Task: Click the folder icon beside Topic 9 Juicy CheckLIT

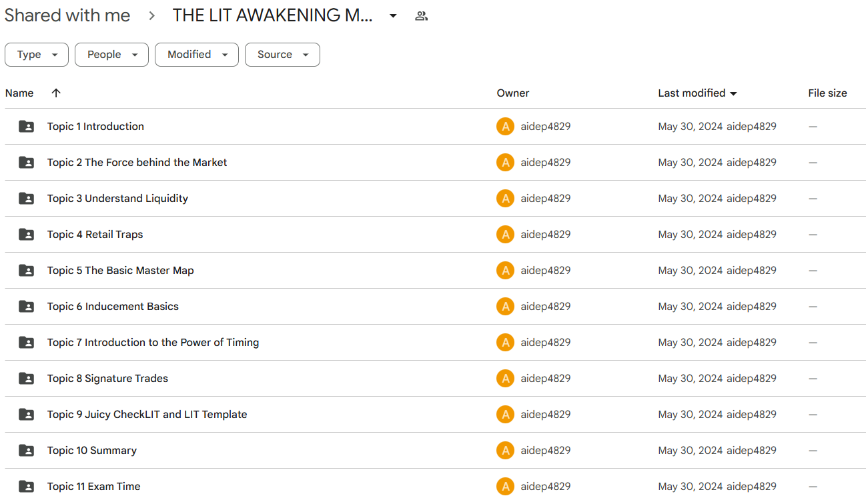Action: [x=26, y=414]
